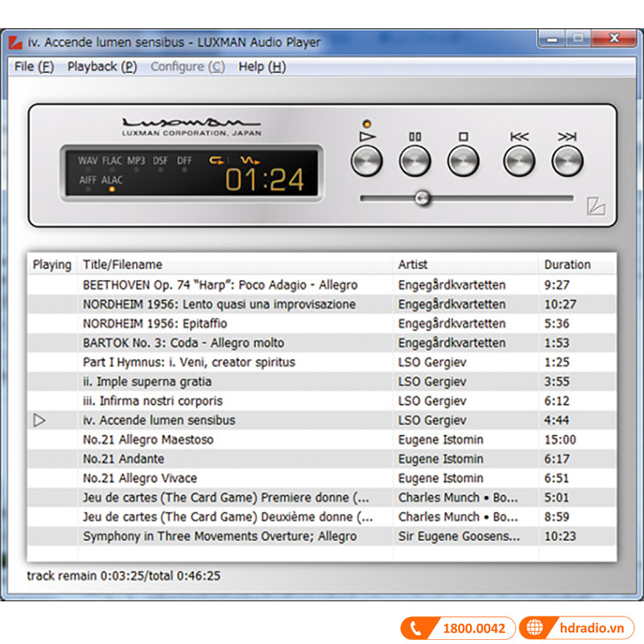
Task: Click the time display showing 01:24
Action: point(264,180)
